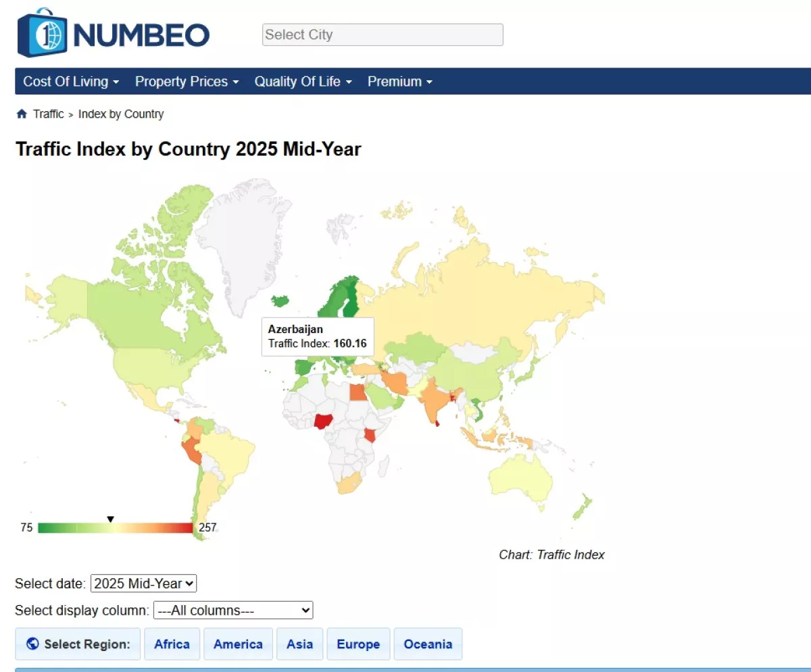The height and width of the screenshot is (672, 811).
Task: Expand the Premium menu
Action: tap(399, 82)
